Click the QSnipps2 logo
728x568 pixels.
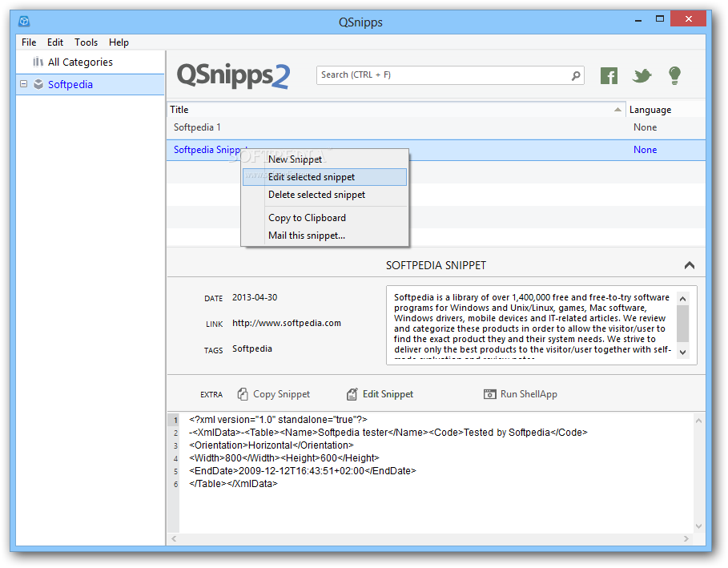(x=234, y=75)
